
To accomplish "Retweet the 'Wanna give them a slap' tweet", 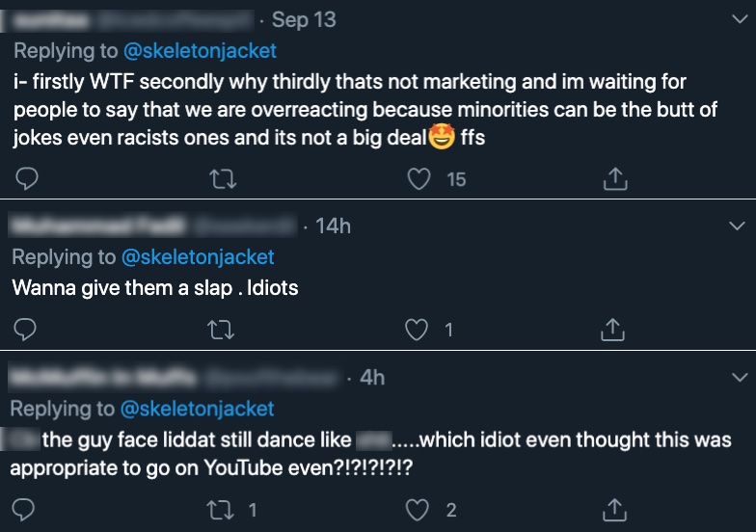I will [221, 330].
